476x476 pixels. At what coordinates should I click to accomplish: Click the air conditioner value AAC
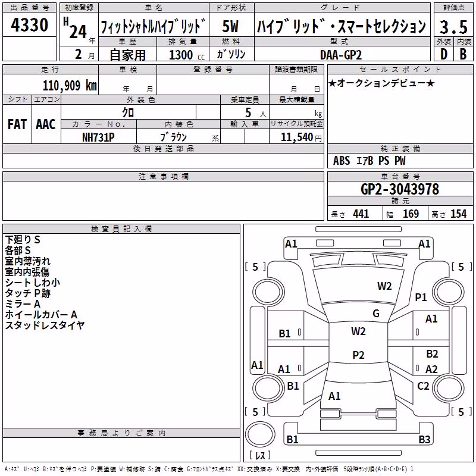46,124
